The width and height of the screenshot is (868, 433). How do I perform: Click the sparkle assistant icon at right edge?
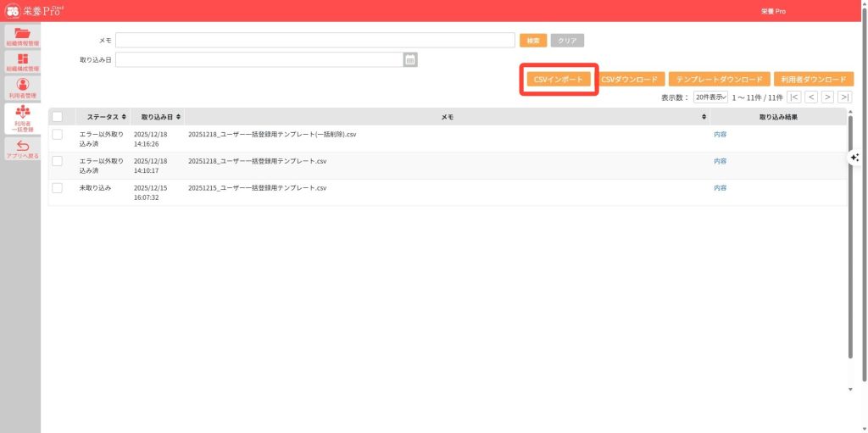854,158
